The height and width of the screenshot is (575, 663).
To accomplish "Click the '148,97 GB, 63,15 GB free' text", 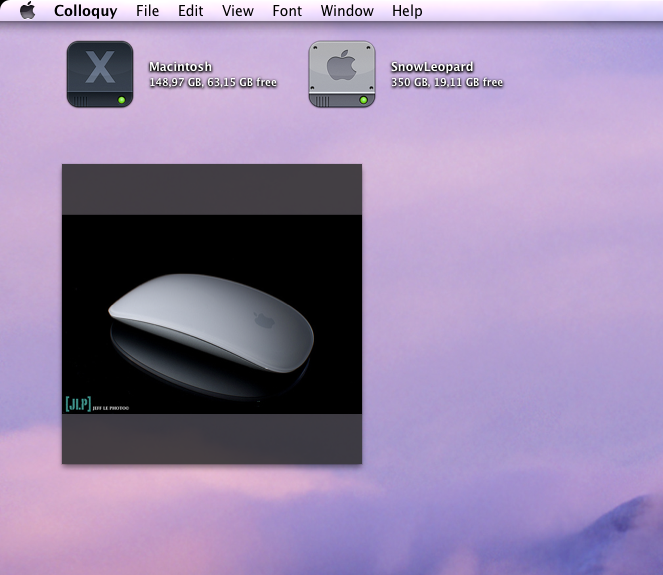I will pyautogui.click(x=213, y=82).
